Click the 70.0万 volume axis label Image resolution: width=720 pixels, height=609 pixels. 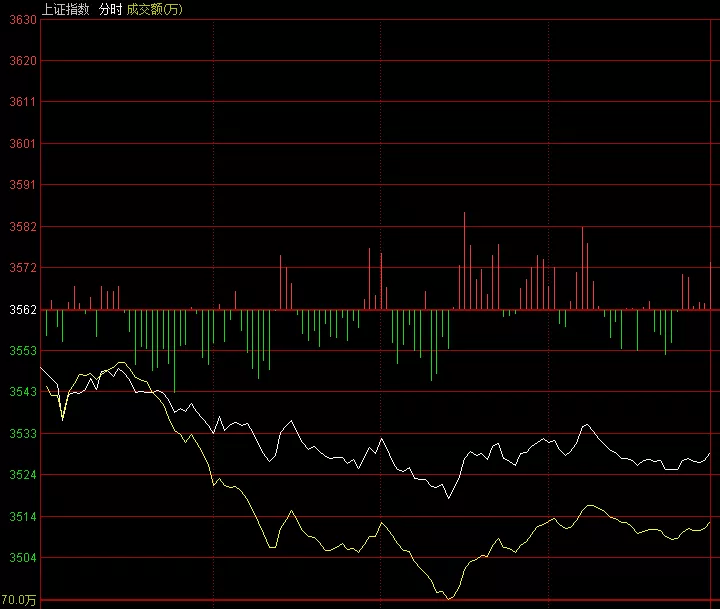(x=18, y=600)
